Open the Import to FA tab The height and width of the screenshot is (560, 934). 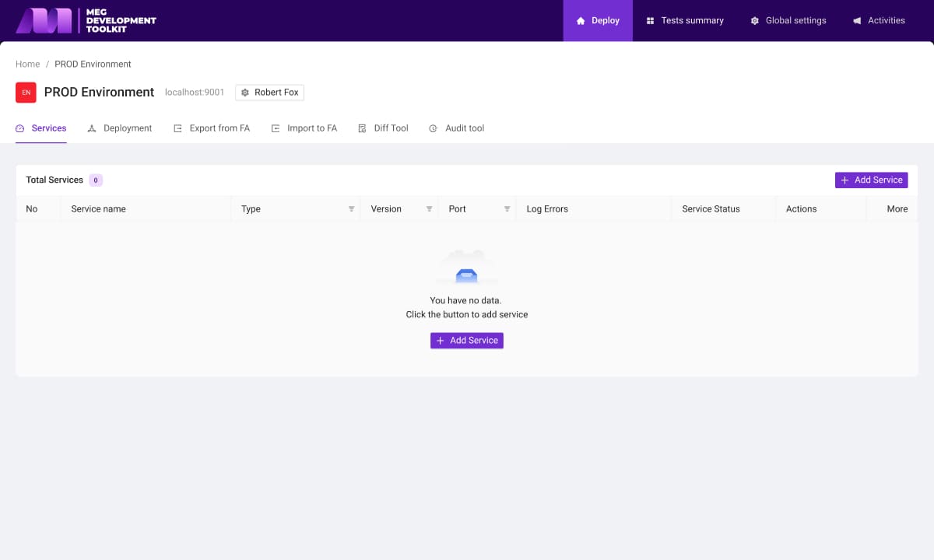pos(304,128)
